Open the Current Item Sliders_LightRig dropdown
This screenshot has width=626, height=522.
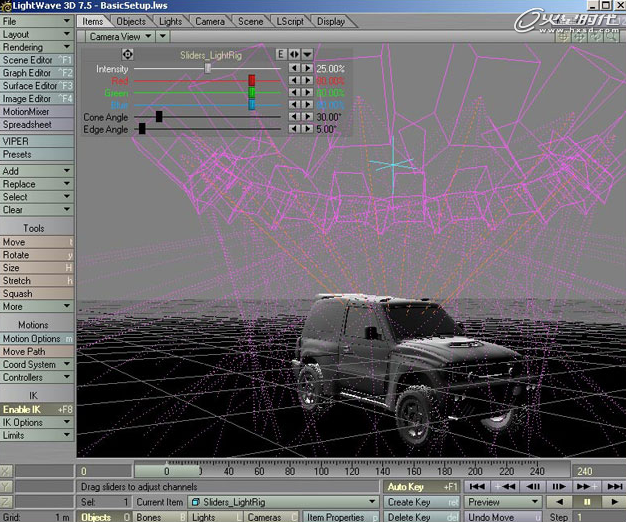pos(283,502)
